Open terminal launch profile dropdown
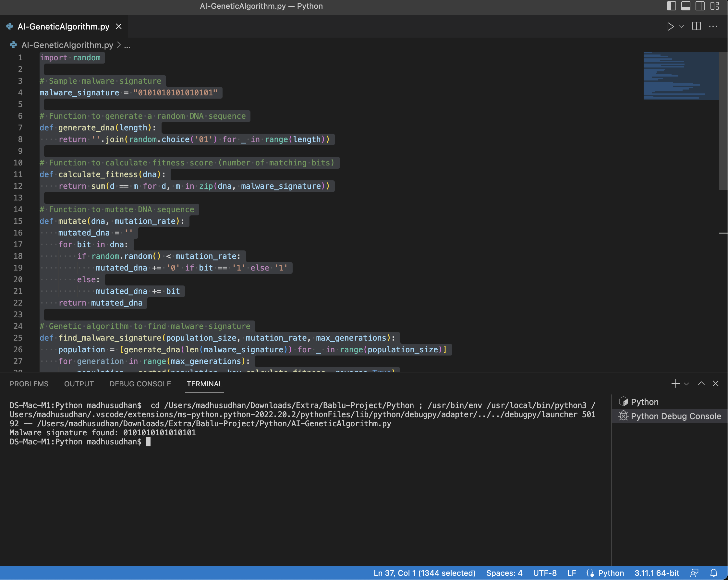Image resolution: width=728 pixels, height=580 pixels. tap(686, 384)
